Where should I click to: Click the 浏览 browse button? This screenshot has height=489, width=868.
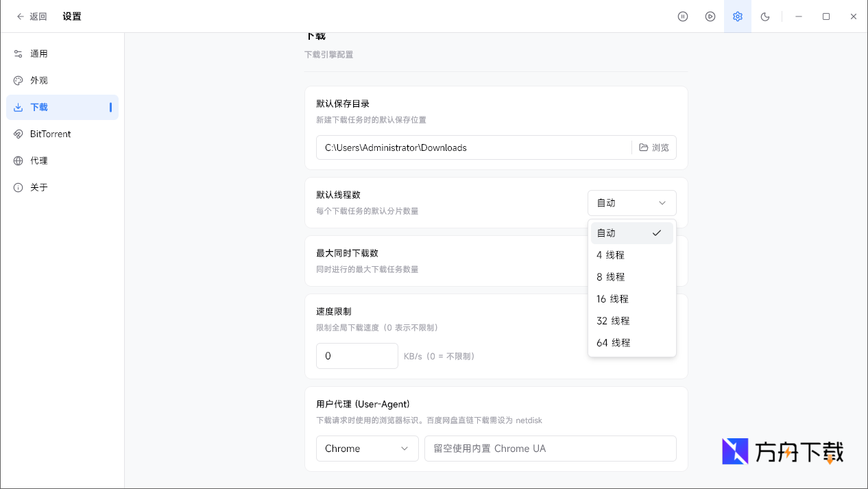[653, 147]
